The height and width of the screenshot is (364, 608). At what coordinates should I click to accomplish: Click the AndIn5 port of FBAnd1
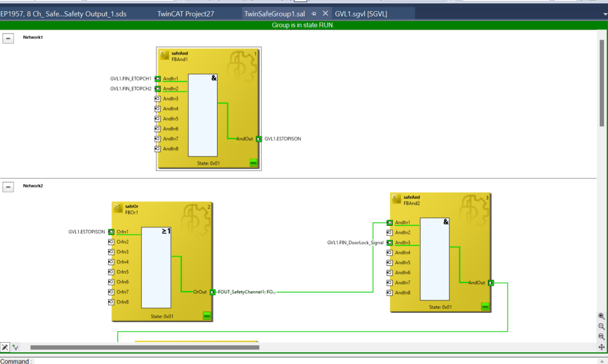coord(158,119)
